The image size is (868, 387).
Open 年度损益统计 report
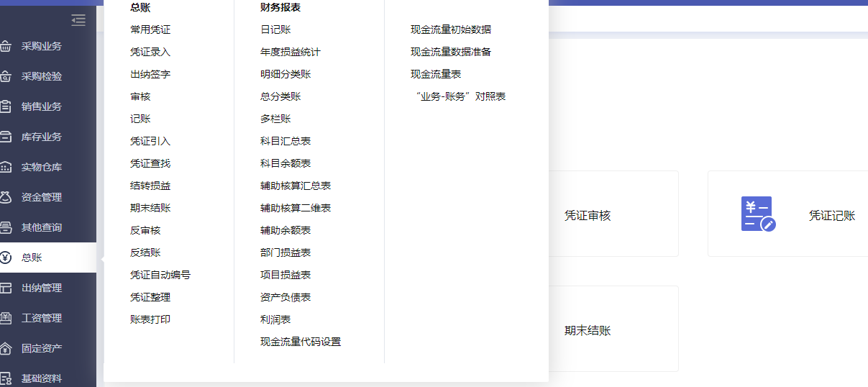[x=291, y=52]
